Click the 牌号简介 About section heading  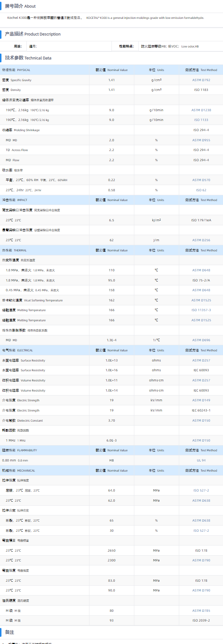click(20, 6)
